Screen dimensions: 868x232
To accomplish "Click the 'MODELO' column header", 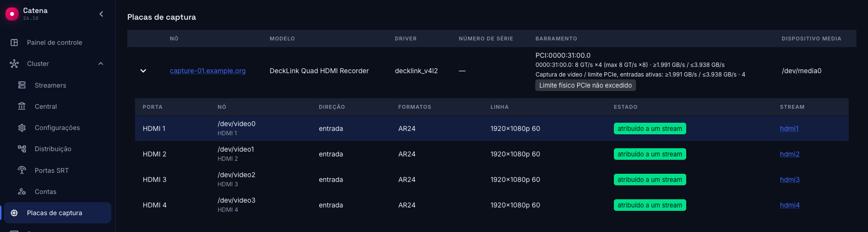I will tap(282, 39).
